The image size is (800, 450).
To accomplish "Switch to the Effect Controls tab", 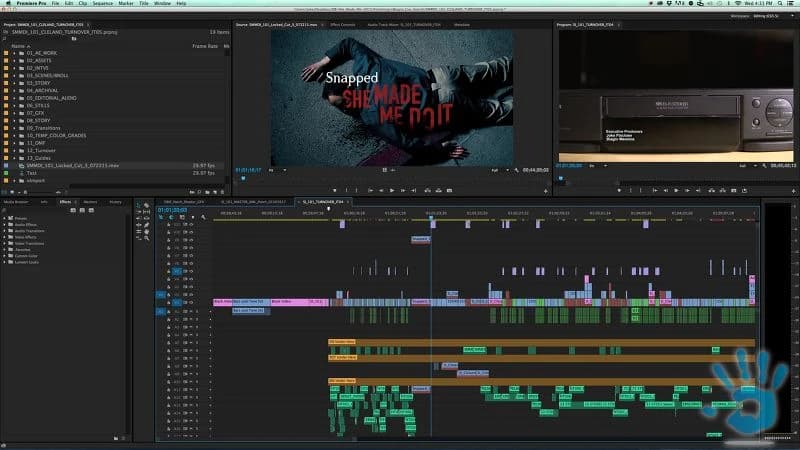I will [x=342, y=24].
